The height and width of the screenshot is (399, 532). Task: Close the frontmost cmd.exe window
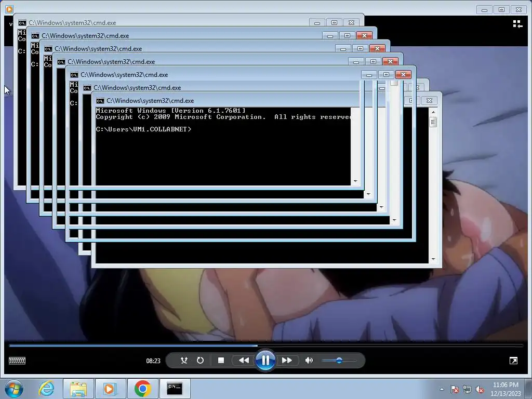coord(429,100)
